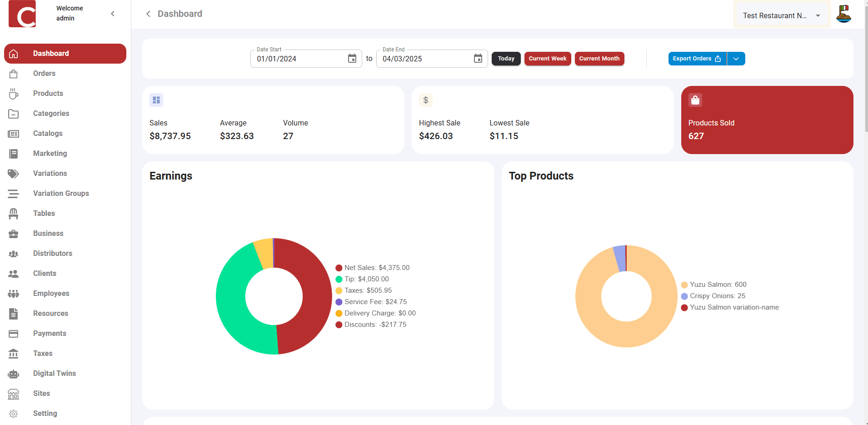Image resolution: width=868 pixels, height=425 pixels.
Task: Click the Tables icon in the sidebar
Action: [x=14, y=213]
